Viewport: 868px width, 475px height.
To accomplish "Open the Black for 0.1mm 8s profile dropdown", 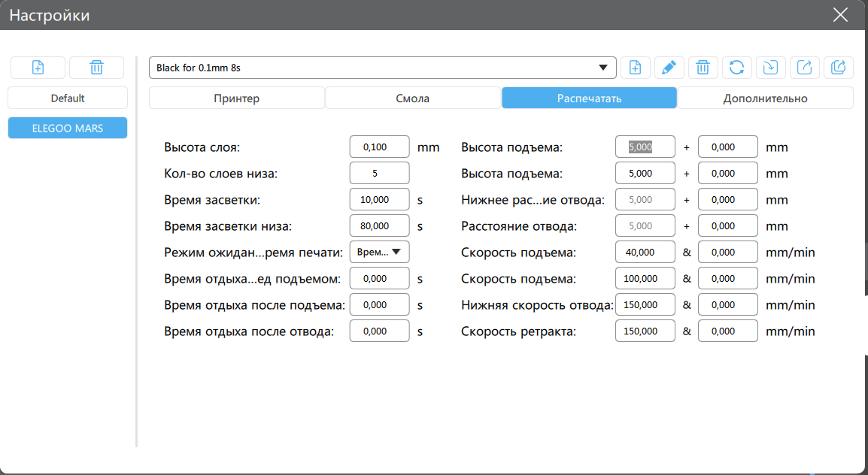I will click(382, 68).
